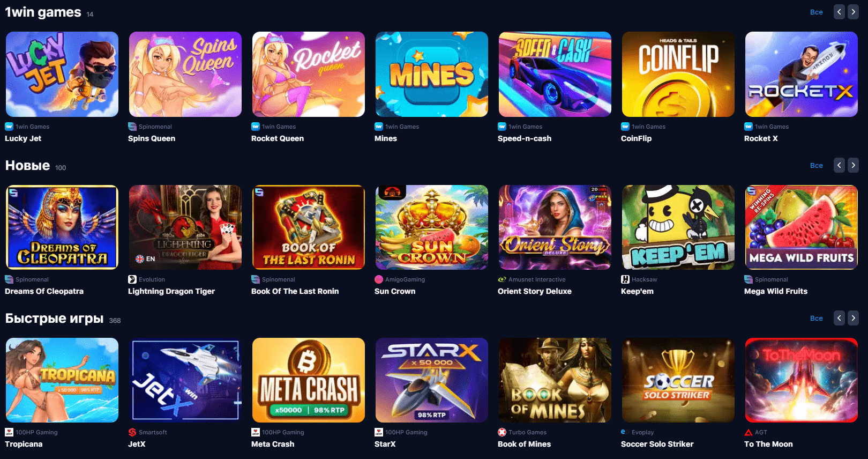Open Meta Crash game tile
The height and width of the screenshot is (459, 868).
click(309, 380)
